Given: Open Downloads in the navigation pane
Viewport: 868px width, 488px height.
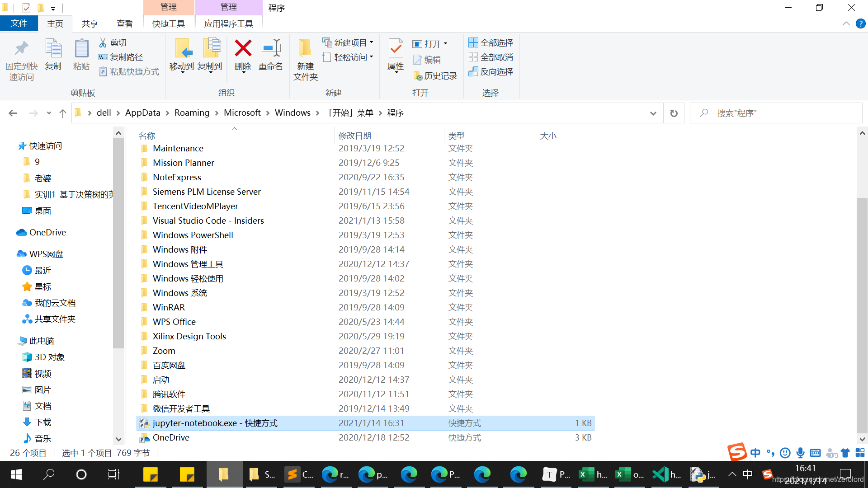Looking at the screenshot, I should (x=37, y=422).
